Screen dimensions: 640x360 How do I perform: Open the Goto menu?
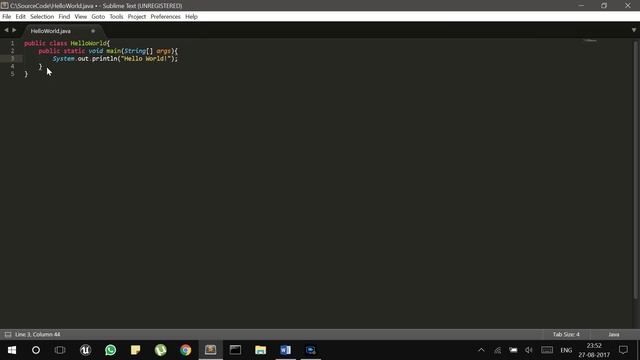(98, 17)
